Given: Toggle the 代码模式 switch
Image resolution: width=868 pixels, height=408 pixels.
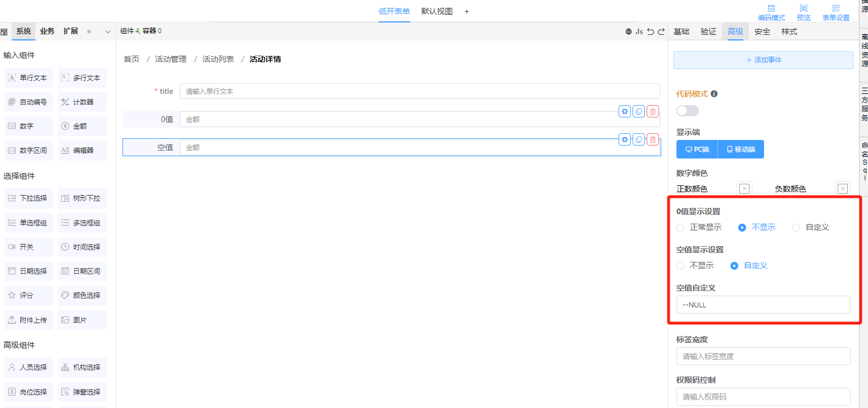Looking at the screenshot, I should click(x=688, y=111).
